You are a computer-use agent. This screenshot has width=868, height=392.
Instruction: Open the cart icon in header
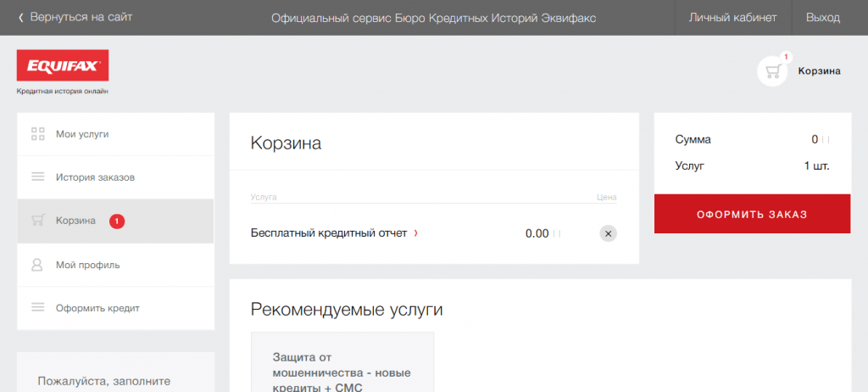pyautogui.click(x=772, y=71)
